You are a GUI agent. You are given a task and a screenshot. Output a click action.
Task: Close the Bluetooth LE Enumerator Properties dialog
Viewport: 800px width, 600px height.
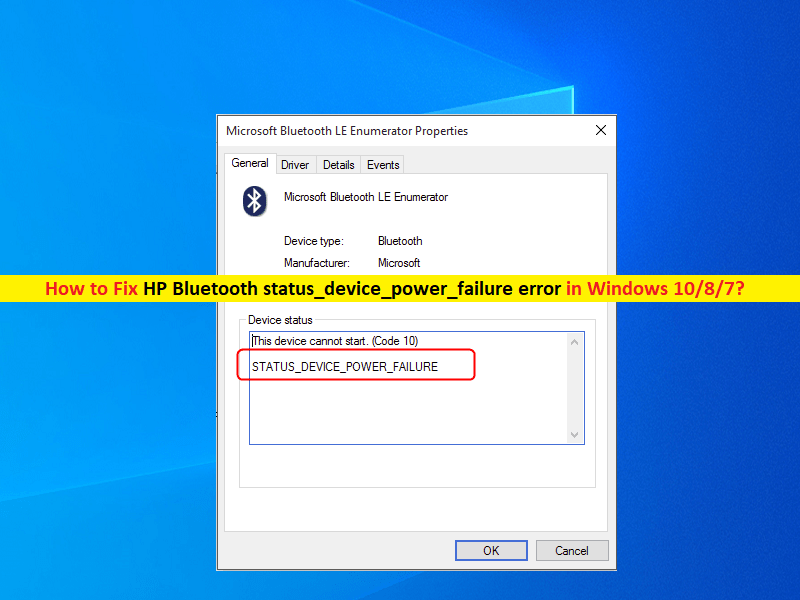click(601, 130)
